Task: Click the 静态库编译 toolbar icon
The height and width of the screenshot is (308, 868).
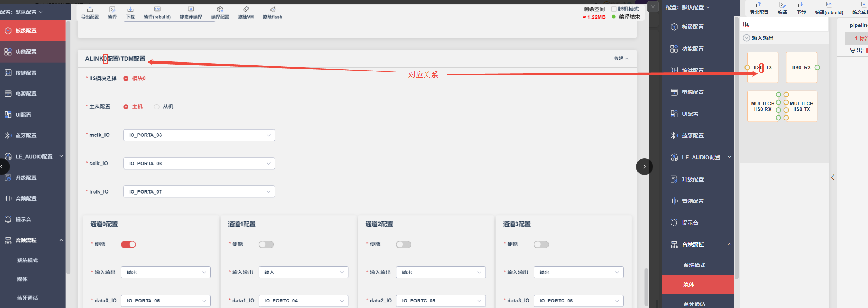Action: point(191,10)
